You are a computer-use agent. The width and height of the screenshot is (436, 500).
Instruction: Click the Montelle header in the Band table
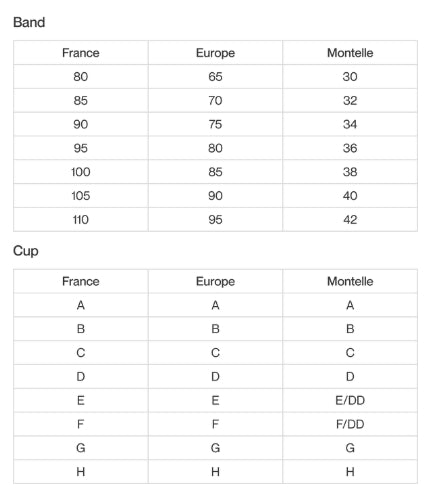coord(350,53)
